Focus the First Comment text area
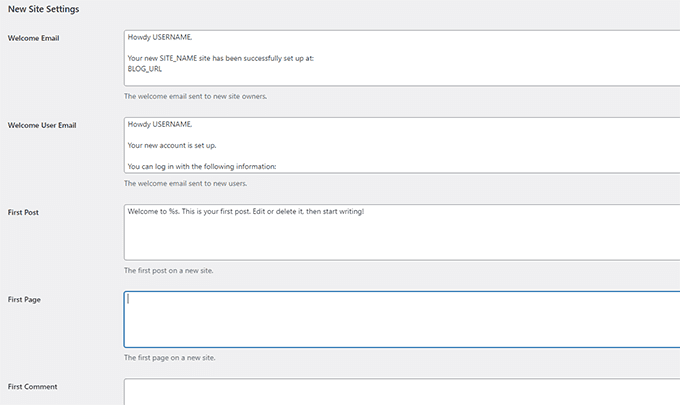 point(402,392)
